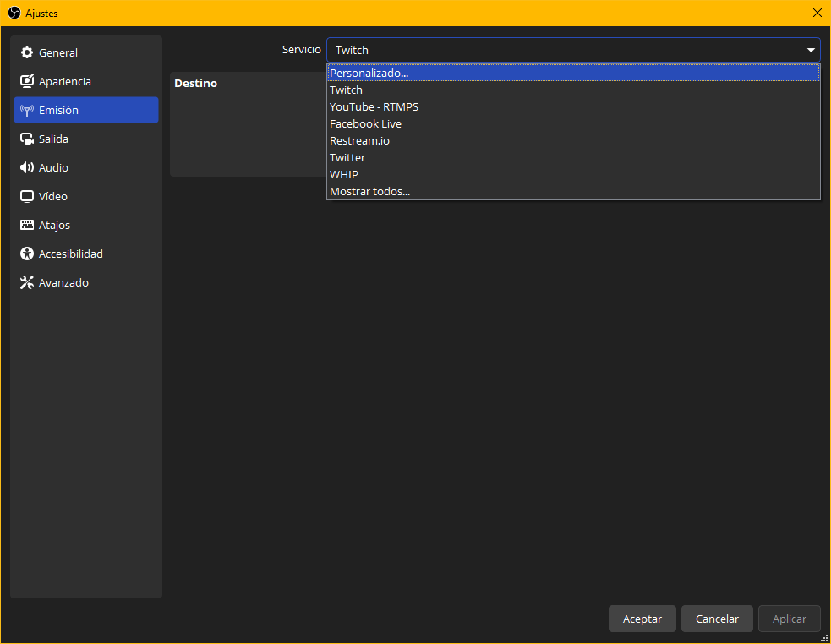Choose Personalizado... from service list

coord(573,73)
